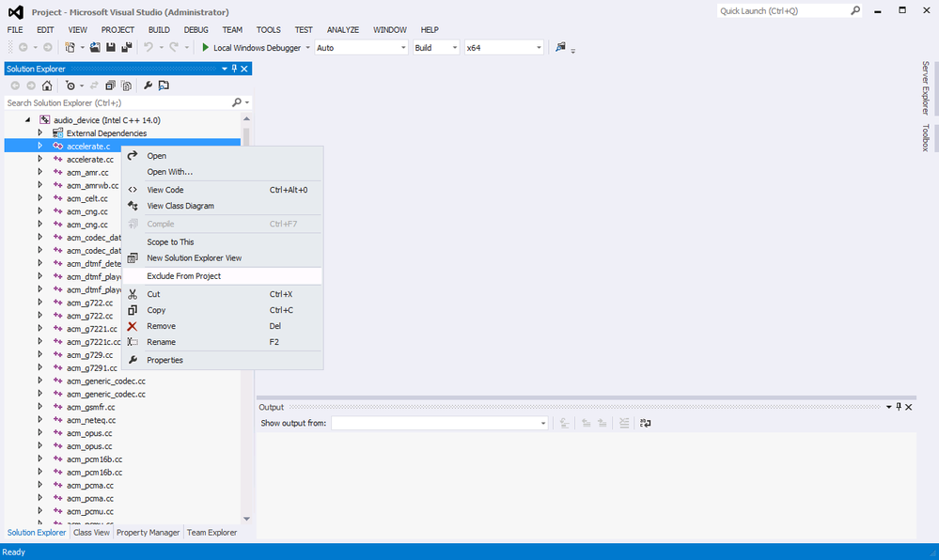Choose Rename from the context menu
The height and width of the screenshot is (560, 939).
click(x=222, y=342)
